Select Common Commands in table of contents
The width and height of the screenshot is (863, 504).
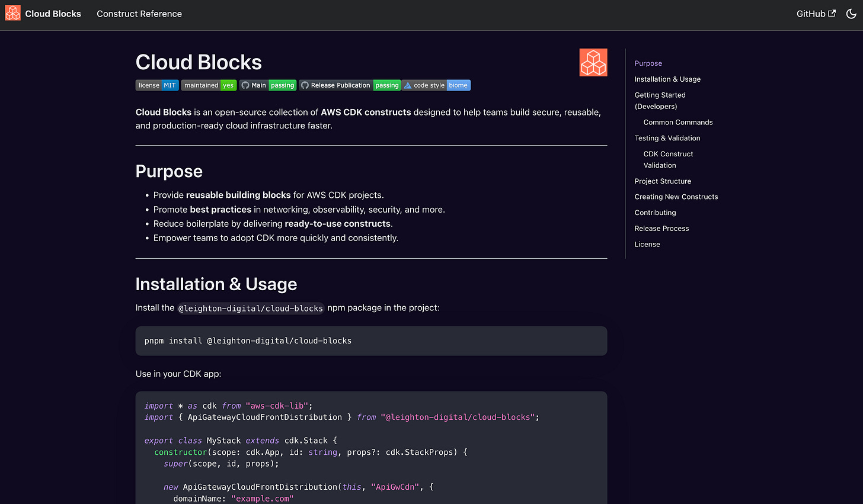(x=678, y=123)
